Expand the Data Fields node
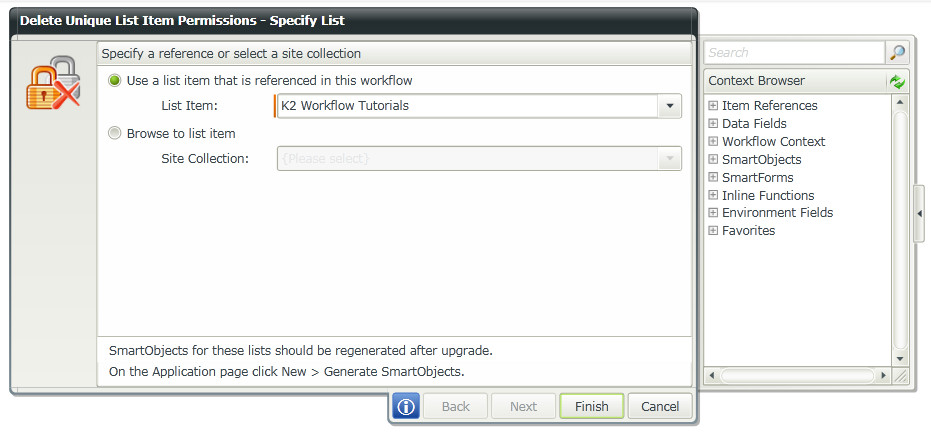The width and height of the screenshot is (931, 433). [713, 124]
